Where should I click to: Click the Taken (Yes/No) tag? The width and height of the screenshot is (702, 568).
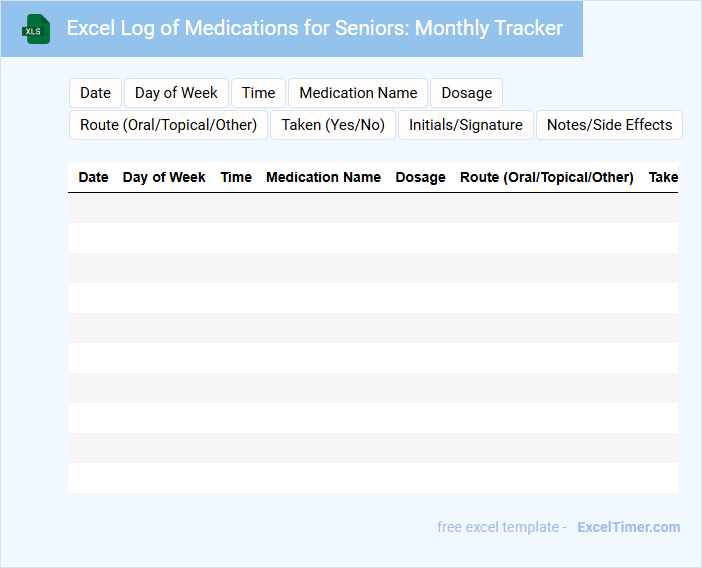coord(333,125)
